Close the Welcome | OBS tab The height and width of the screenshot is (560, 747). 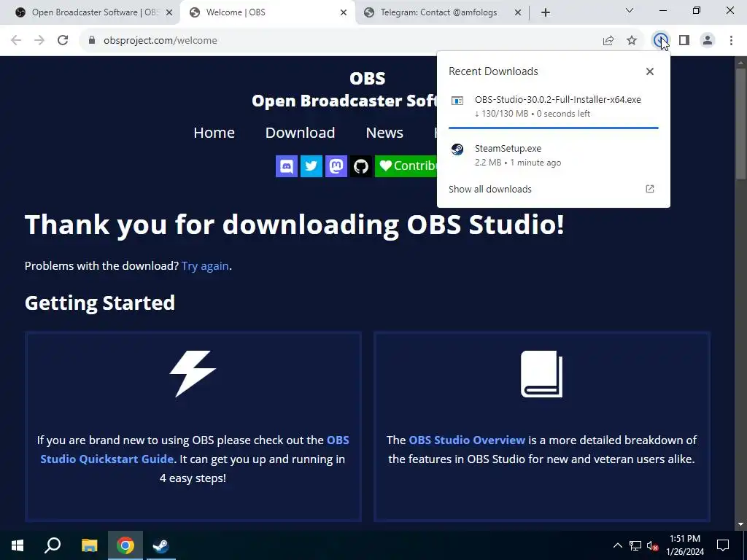point(344,13)
